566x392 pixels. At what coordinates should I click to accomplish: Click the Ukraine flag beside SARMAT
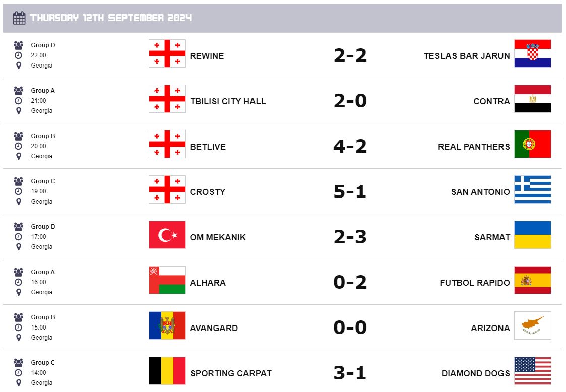(532, 235)
